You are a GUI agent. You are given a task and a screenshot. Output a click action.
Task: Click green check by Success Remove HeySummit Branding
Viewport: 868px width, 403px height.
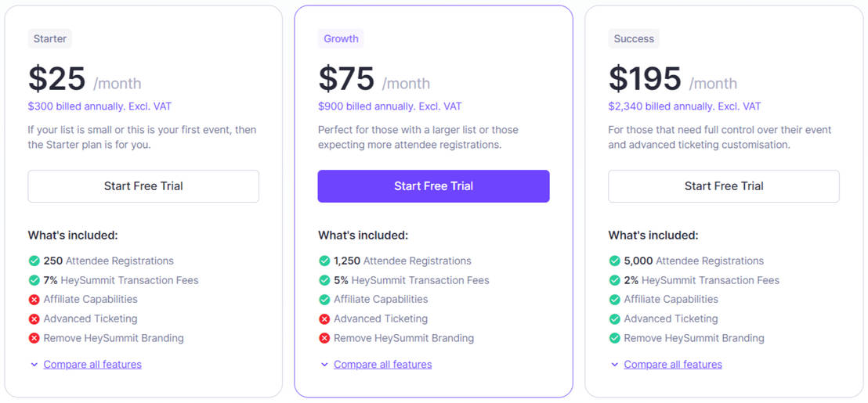tap(614, 339)
